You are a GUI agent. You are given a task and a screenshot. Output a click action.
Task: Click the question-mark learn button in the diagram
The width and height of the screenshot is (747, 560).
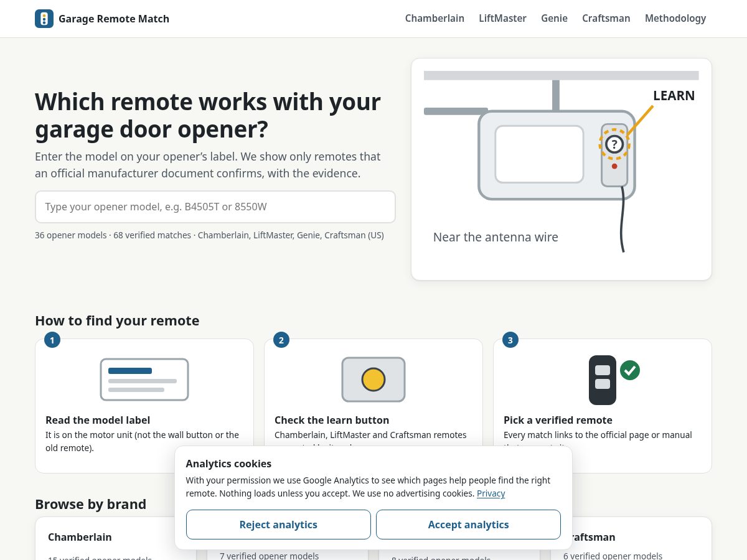(614, 144)
